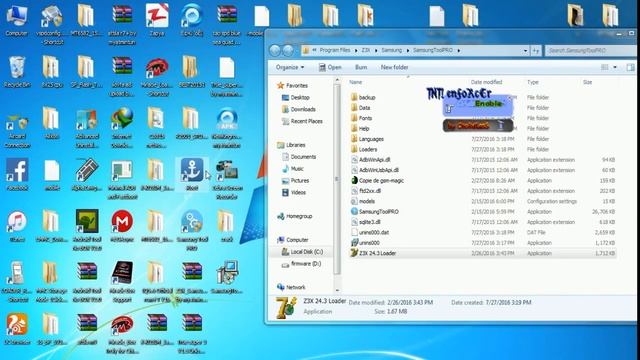This screenshot has width=640, height=360.
Task: Select the Zapya desktop shortcut
Action: (157, 20)
